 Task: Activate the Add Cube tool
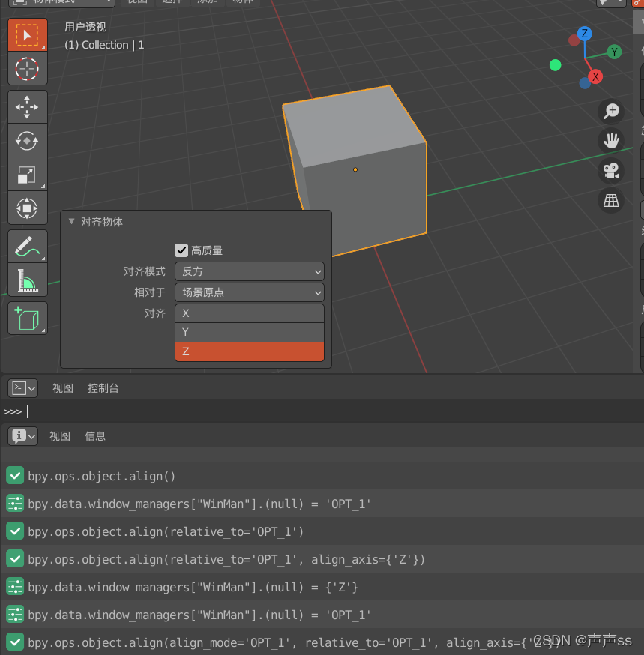pyautogui.click(x=28, y=319)
